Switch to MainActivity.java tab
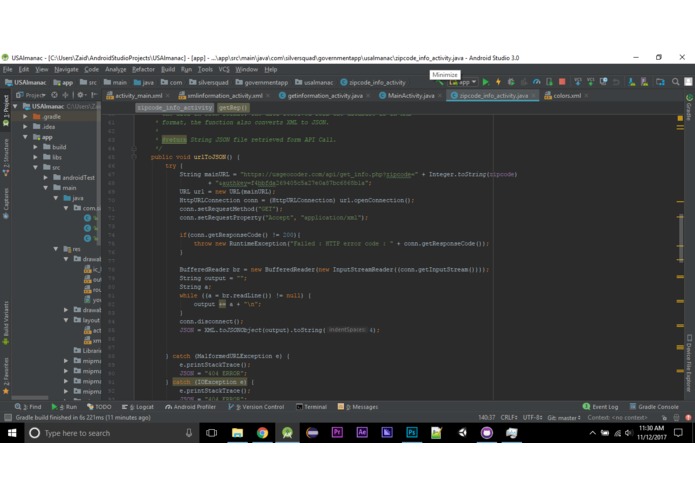This screenshot has height=494, width=695. (410, 96)
